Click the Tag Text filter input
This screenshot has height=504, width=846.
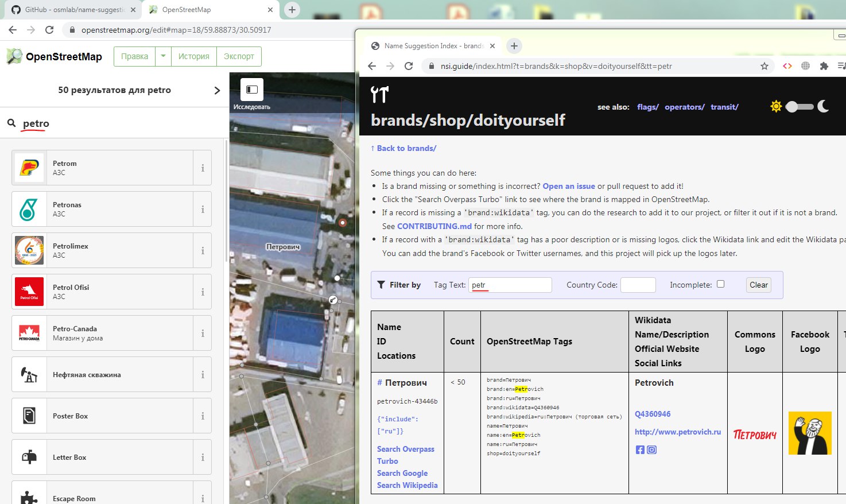510,285
